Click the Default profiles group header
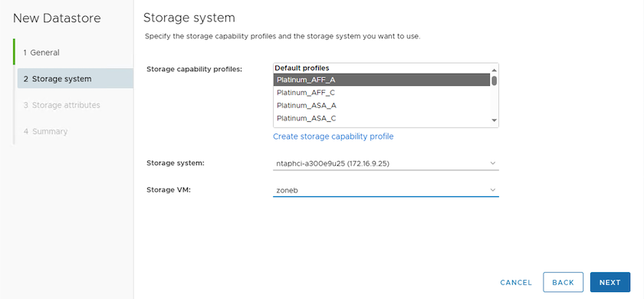The image size is (644, 299). 302,68
